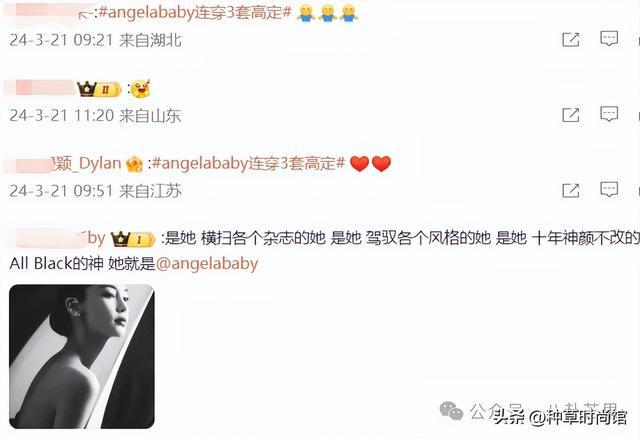
Task: Open the hashtag link in the _Dylan comment
Action: tap(249, 163)
